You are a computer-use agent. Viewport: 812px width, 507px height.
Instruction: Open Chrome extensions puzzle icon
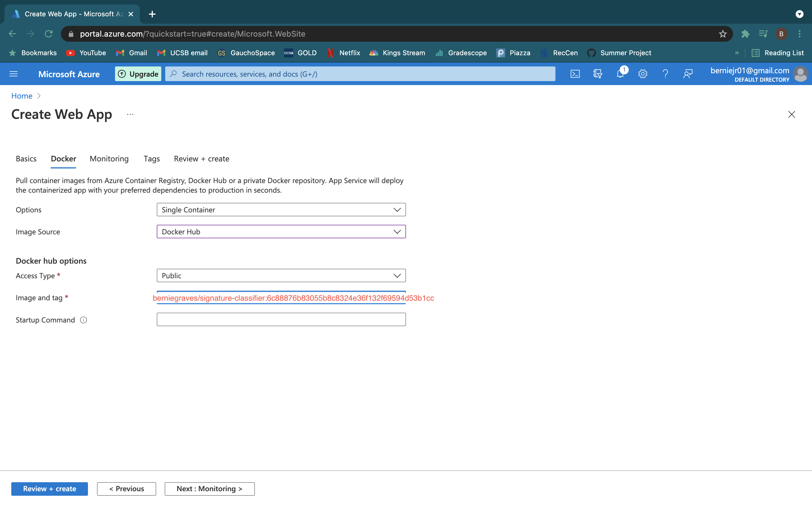coord(745,34)
